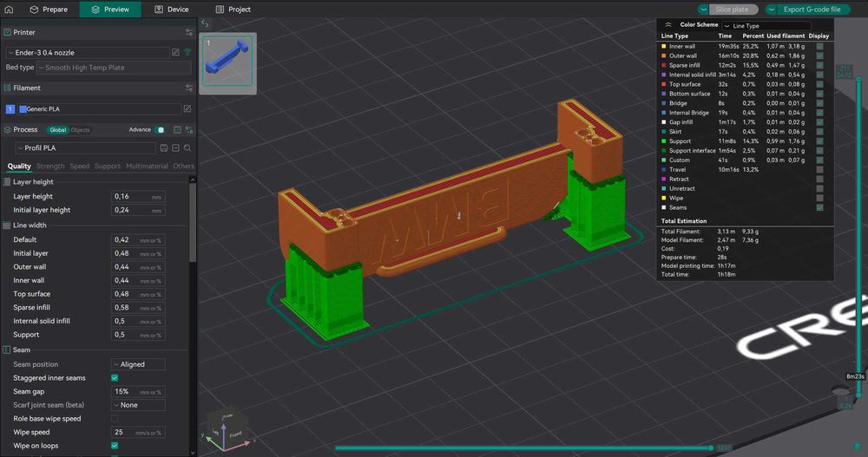The image size is (868, 457).
Task: Open the Profil PLA process dropdown
Action: pos(85,147)
